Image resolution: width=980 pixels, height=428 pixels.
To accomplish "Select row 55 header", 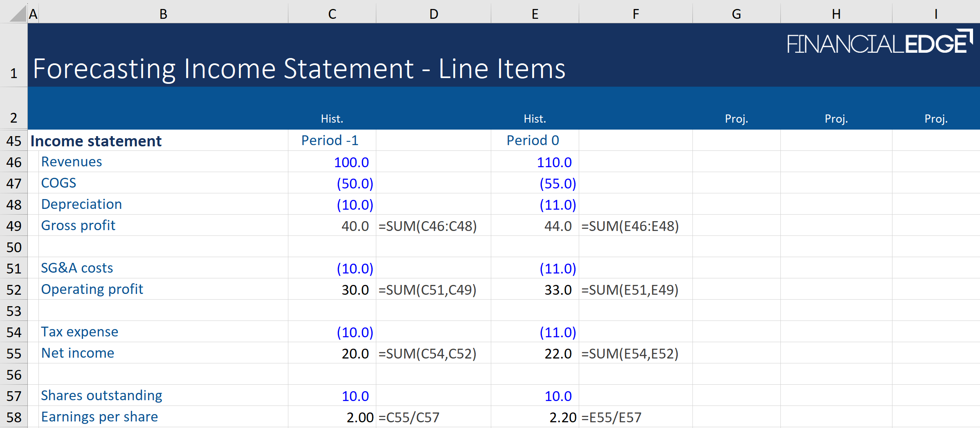I will click(13, 353).
